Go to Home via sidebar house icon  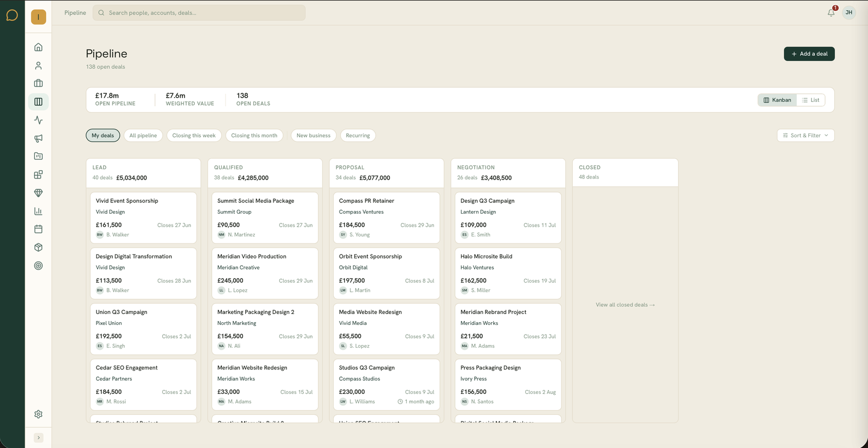pyautogui.click(x=39, y=47)
